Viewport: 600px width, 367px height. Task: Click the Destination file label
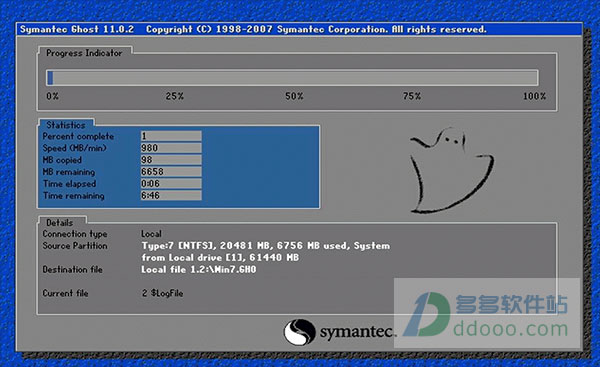pyautogui.click(x=72, y=269)
